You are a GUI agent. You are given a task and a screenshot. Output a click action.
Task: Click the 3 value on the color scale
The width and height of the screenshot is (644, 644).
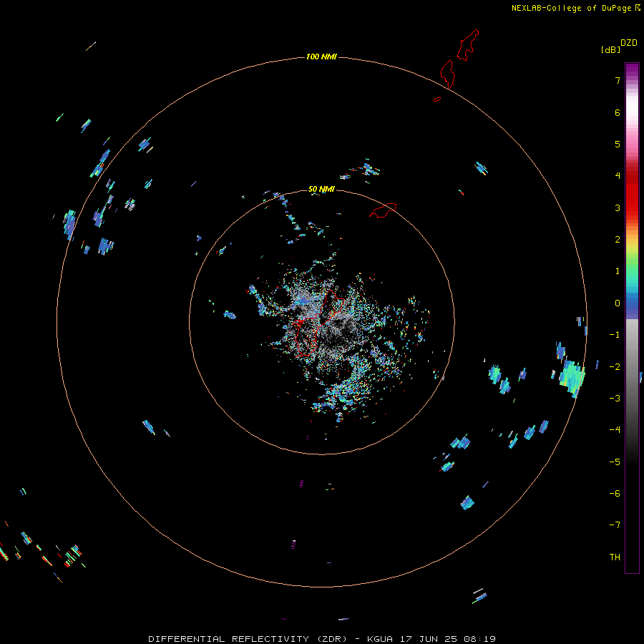pos(618,208)
